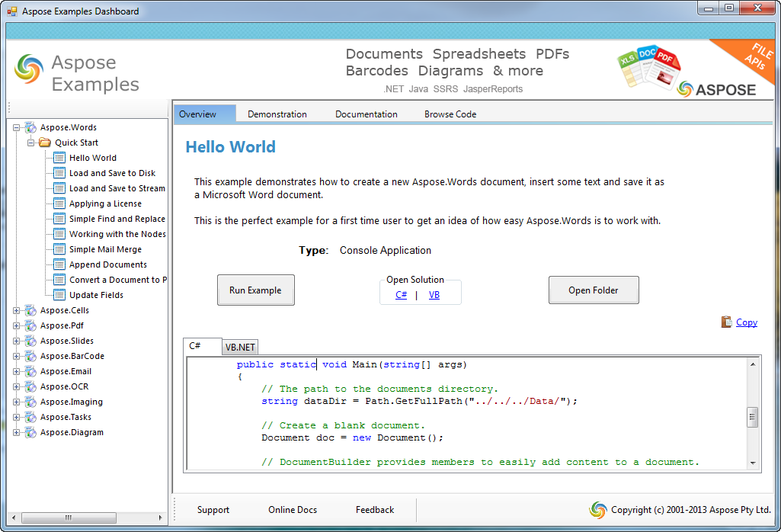
Task: Open the C# solution link
Action: tap(401, 295)
